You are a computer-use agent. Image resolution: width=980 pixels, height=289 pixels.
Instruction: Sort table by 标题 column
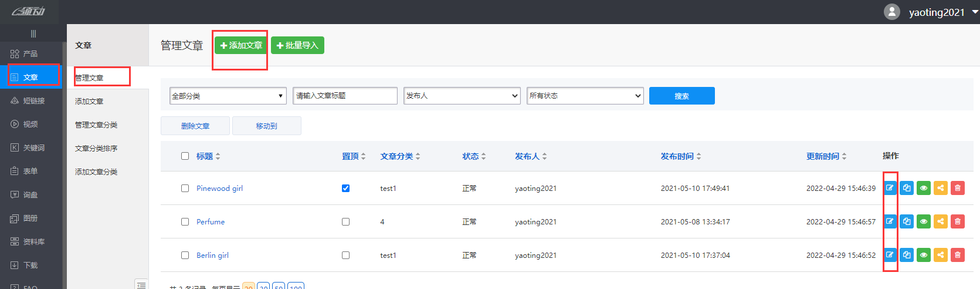[208, 156]
